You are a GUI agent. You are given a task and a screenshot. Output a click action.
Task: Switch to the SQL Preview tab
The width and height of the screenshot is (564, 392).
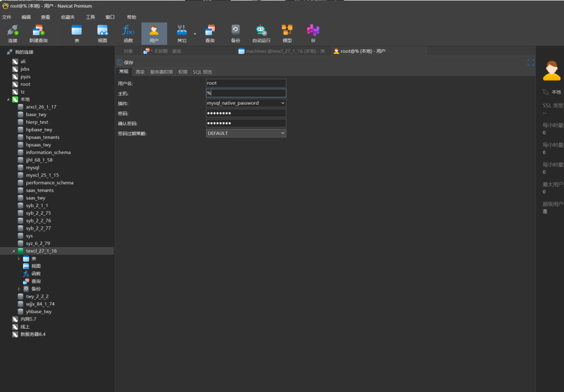coord(202,72)
